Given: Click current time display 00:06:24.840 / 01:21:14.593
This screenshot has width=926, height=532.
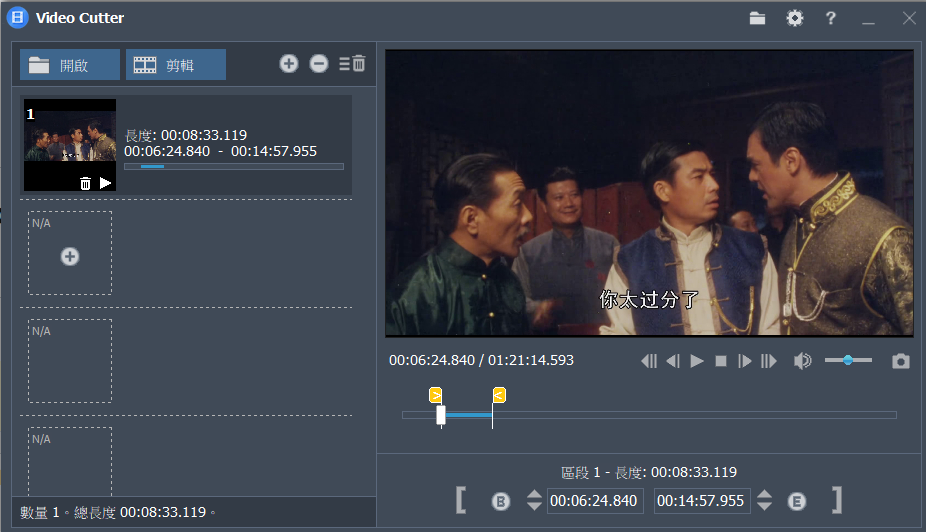Looking at the screenshot, I should tap(481, 360).
